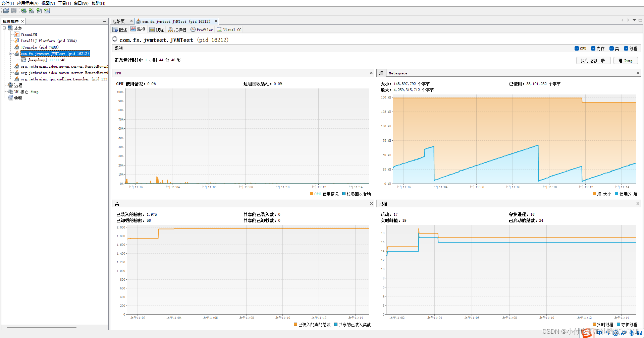Close the 线程 chart panel

click(638, 204)
